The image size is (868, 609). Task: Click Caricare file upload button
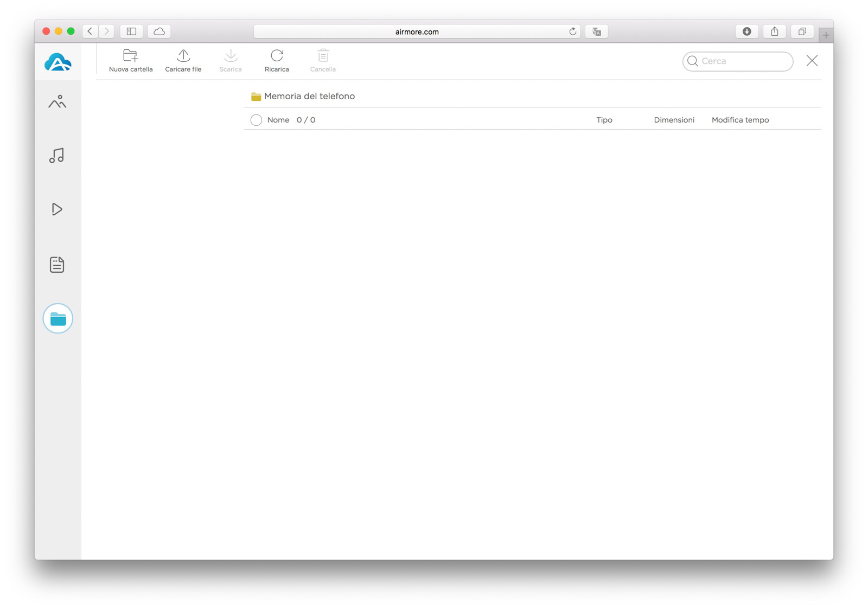point(183,61)
